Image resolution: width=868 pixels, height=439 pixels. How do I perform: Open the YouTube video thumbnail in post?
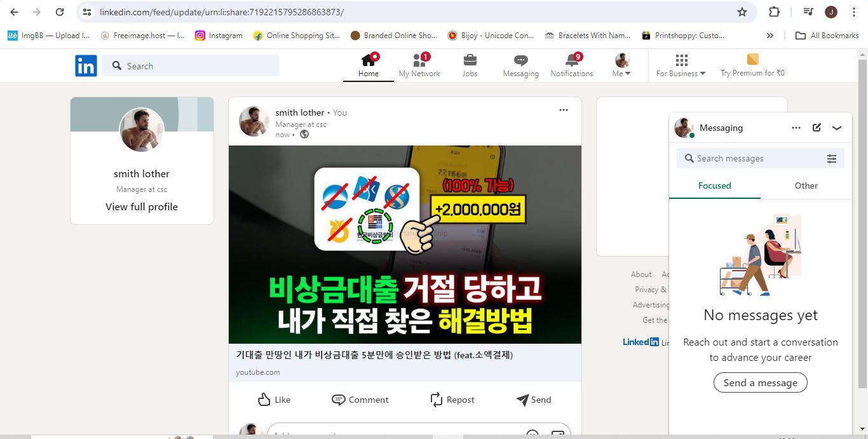(x=405, y=245)
